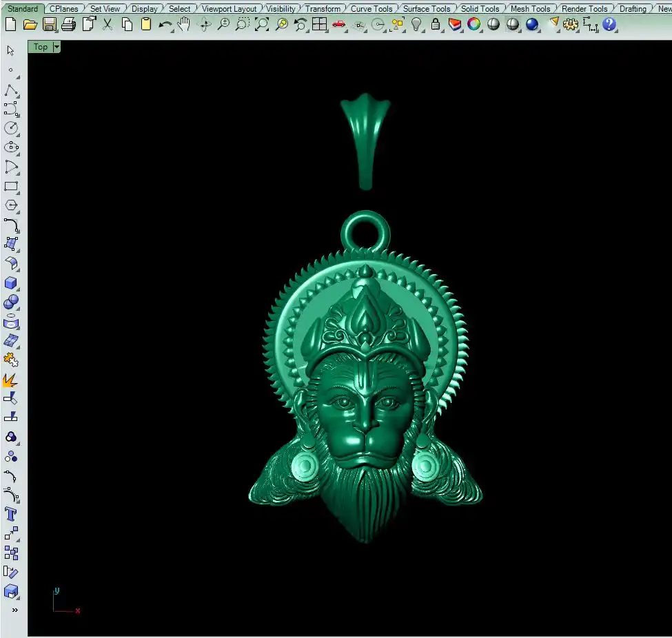The width and height of the screenshot is (672, 638).
Task: Click the Pan view hand icon
Action: (x=183, y=25)
